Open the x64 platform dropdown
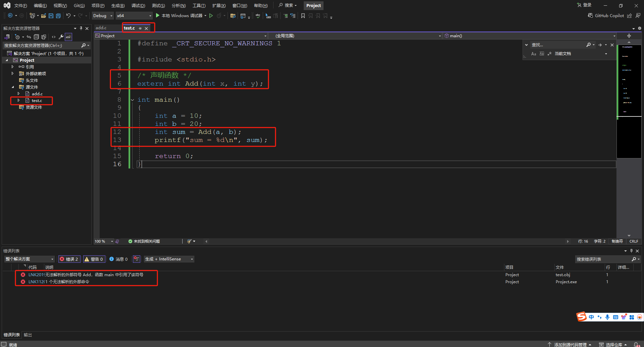The width and height of the screenshot is (644, 347). (134, 15)
